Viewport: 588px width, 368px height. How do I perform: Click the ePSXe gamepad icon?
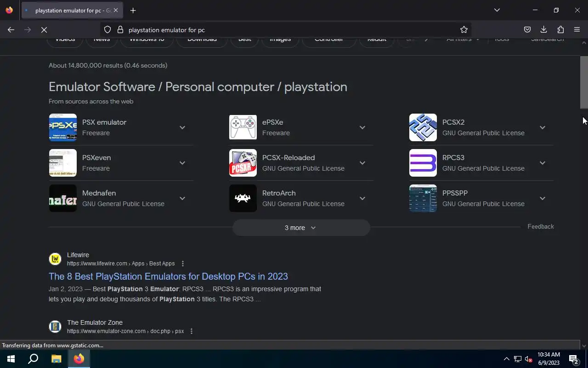coord(243,127)
